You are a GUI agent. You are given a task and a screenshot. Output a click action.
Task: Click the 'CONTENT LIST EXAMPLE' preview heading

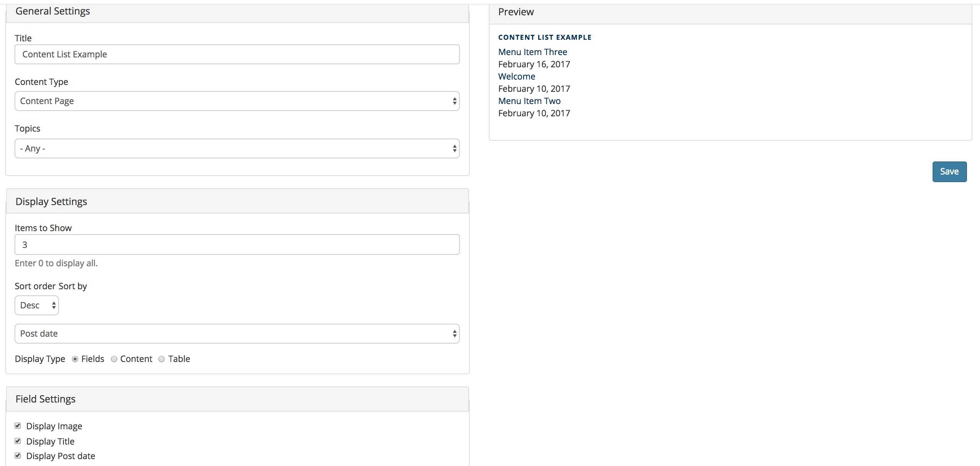[x=545, y=37]
